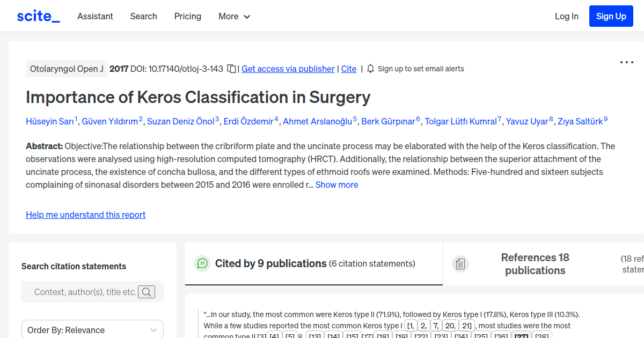644x338 pixels.
Task: Click Help me understand this report
Action: 85,215
